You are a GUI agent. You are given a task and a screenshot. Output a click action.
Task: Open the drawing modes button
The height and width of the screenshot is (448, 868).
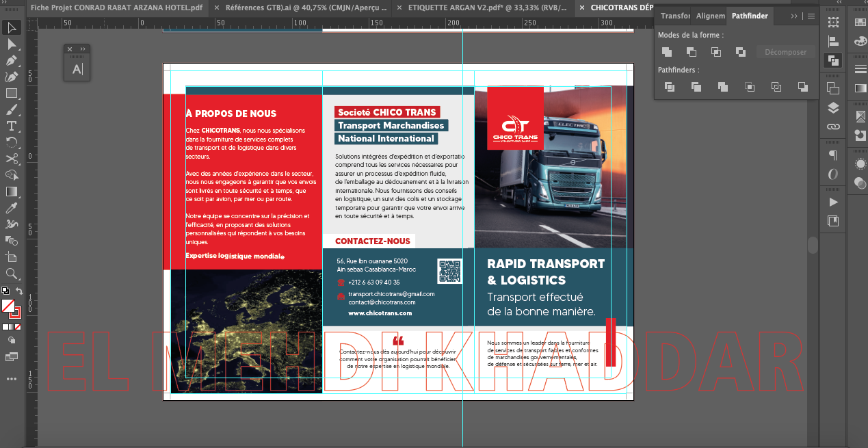pyautogui.click(x=12, y=340)
